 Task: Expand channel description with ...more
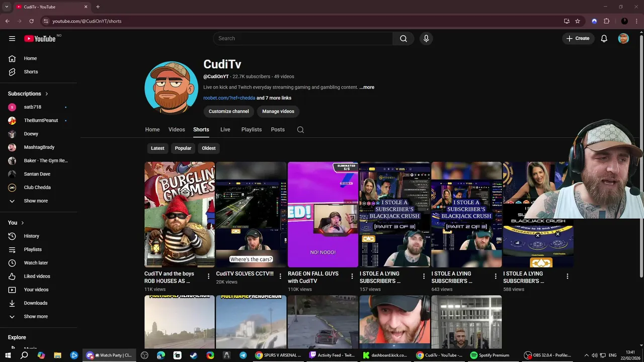(367, 87)
